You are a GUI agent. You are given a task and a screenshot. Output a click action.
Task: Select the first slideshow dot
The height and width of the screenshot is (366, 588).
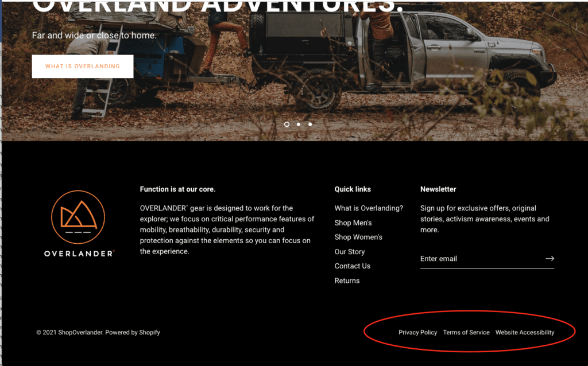(287, 124)
